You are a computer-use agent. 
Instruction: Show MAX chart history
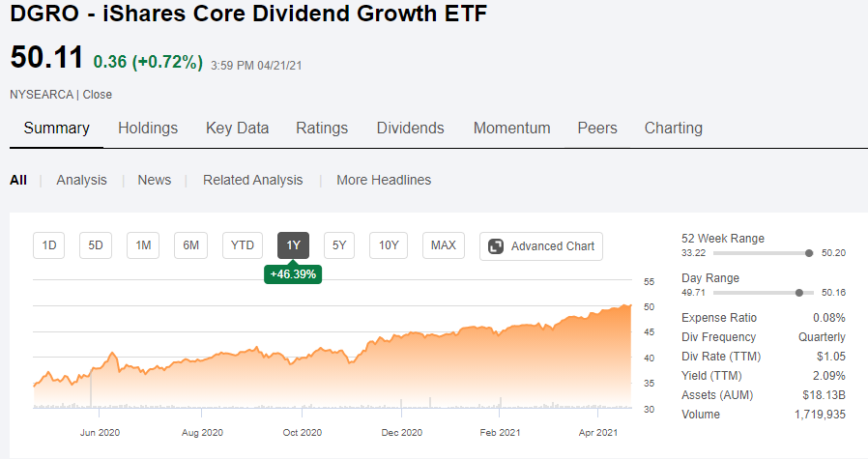click(x=444, y=245)
